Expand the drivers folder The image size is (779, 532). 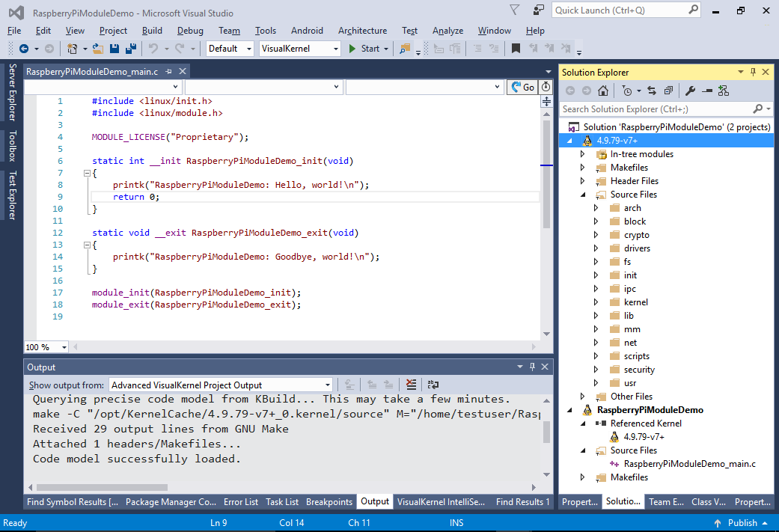pyautogui.click(x=596, y=248)
